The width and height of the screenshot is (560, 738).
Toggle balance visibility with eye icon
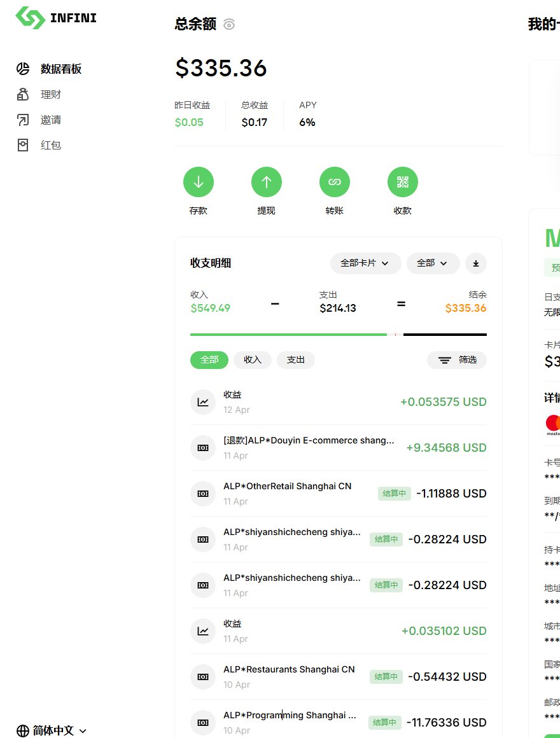click(228, 25)
